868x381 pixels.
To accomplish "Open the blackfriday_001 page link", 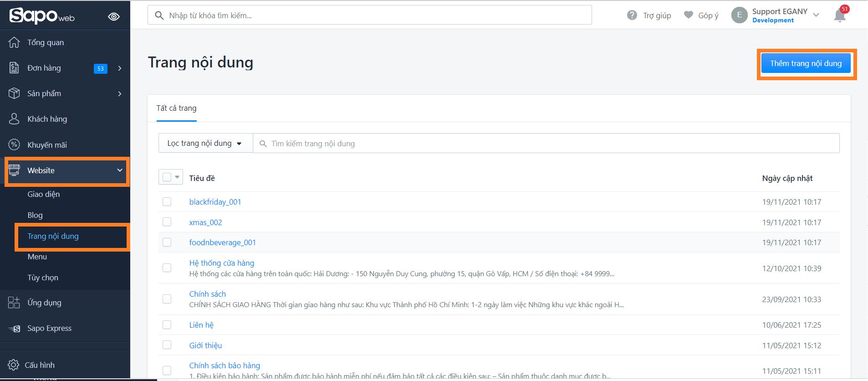I will 215,202.
